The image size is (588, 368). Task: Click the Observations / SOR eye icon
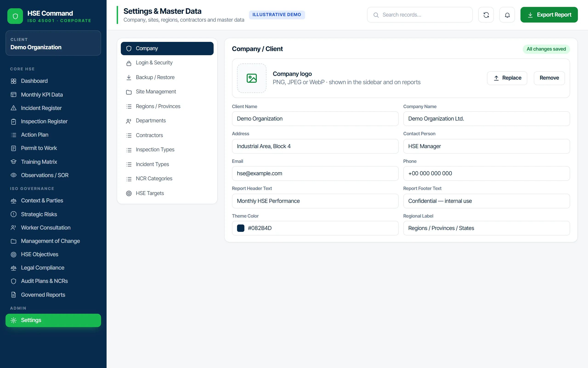14,175
